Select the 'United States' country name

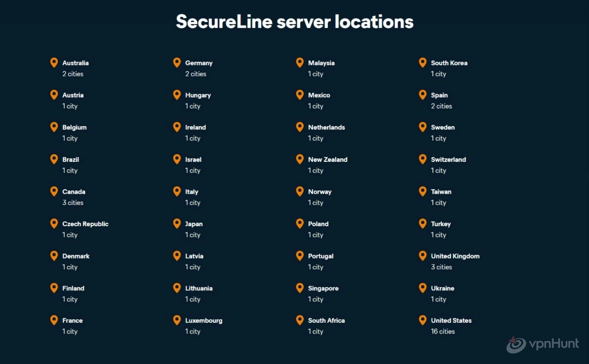451,320
